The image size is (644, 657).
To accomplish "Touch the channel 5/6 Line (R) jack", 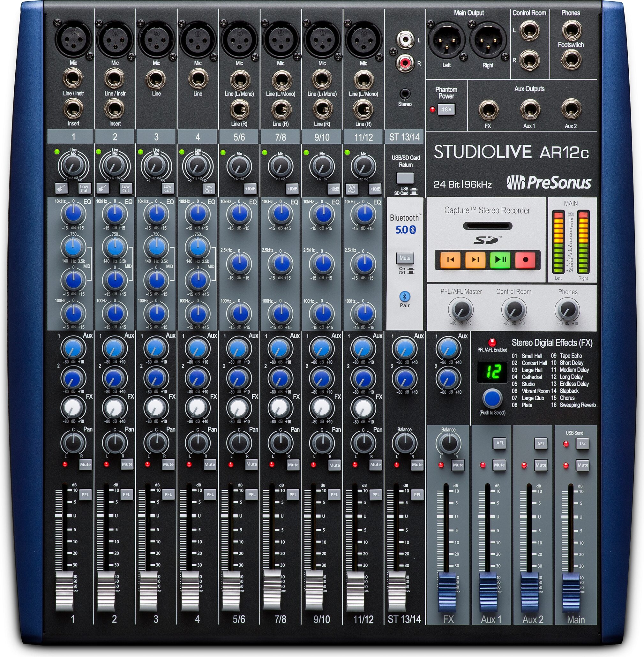I will 239,109.
